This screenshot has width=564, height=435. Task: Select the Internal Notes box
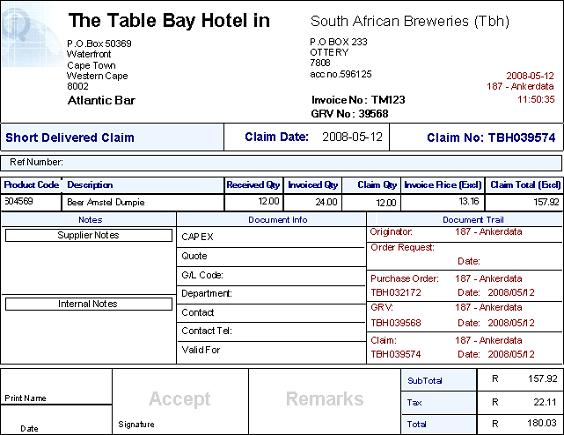88,304
